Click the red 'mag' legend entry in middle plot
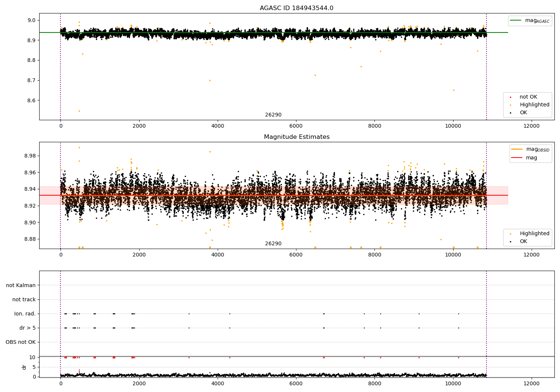The image size is (560, 392). [525, 158]
